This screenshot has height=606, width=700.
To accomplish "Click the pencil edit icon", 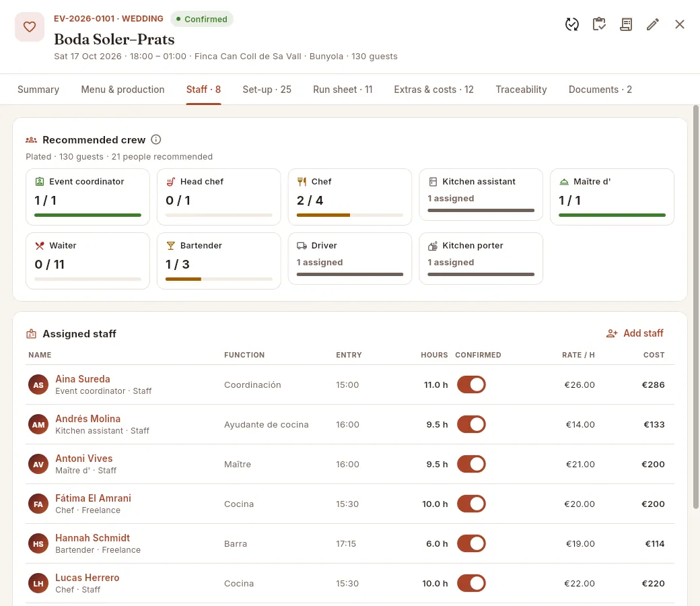I will tap(653, 24).
